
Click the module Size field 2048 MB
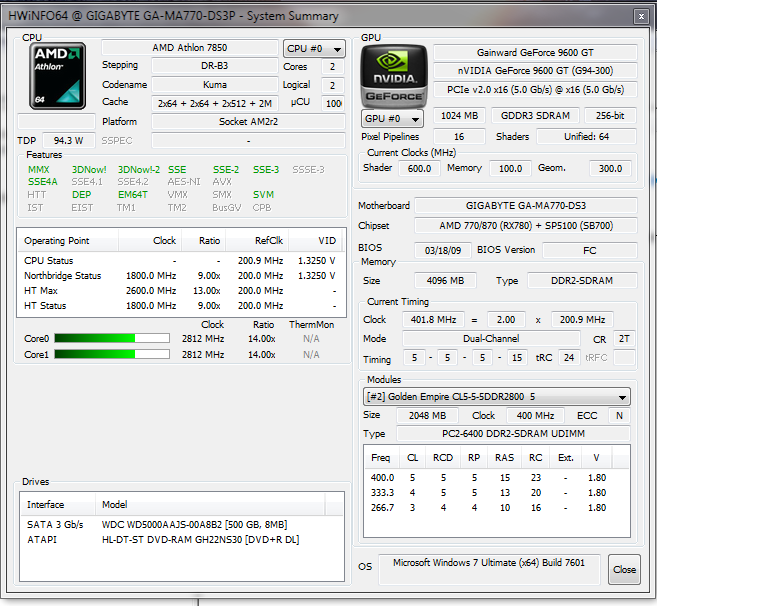(x=427, y=416)
